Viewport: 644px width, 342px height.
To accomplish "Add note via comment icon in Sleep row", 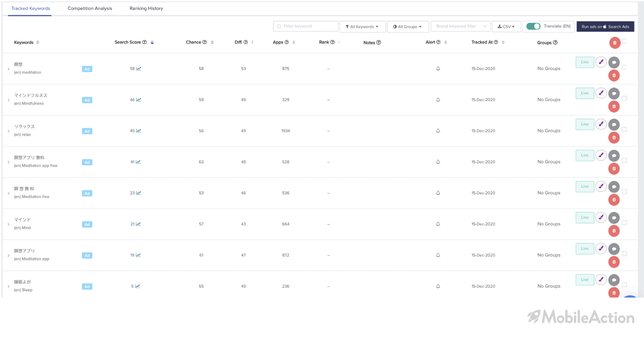I will 614,280.
